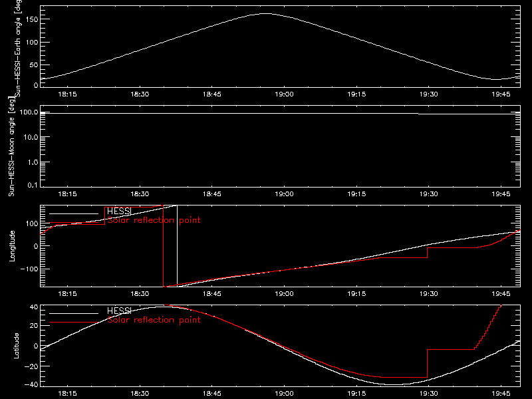This screenshot has height=399, width=532.
Task: Click 19:45 label under Earth angle plot
Action: 501,94
